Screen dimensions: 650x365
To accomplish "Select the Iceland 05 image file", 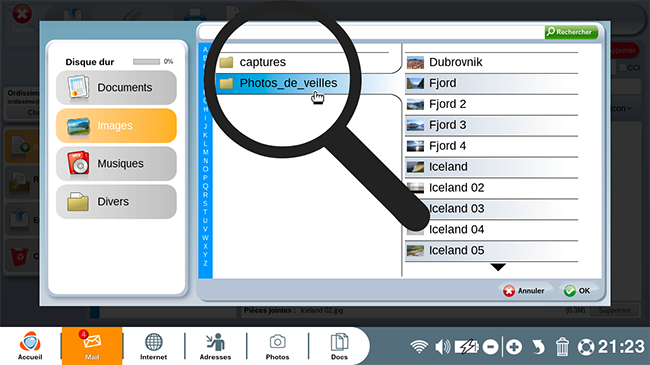I will (x=492, y=251).
